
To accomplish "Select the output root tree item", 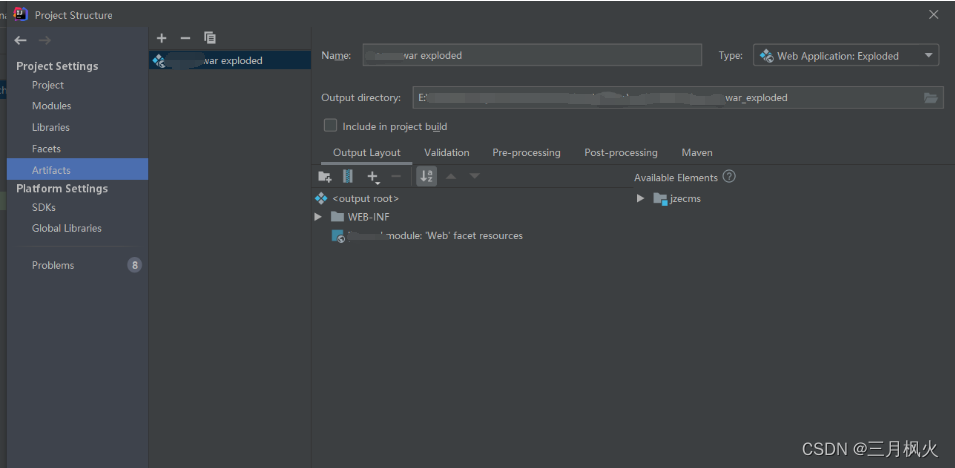I will (365, 198).
